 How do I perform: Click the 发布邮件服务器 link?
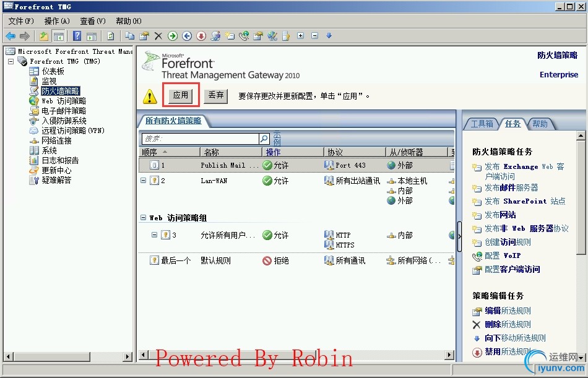(511, 187)
